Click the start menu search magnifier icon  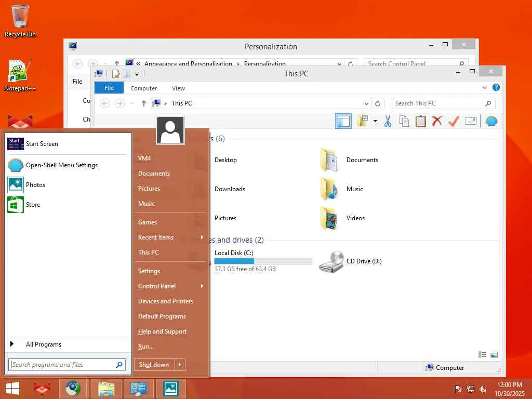pyautogui.click(x=119, y=365)
